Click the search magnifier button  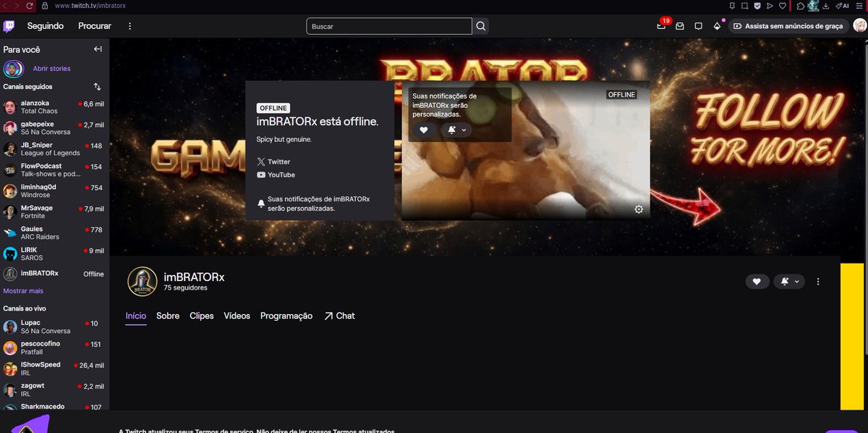(481, 26)
